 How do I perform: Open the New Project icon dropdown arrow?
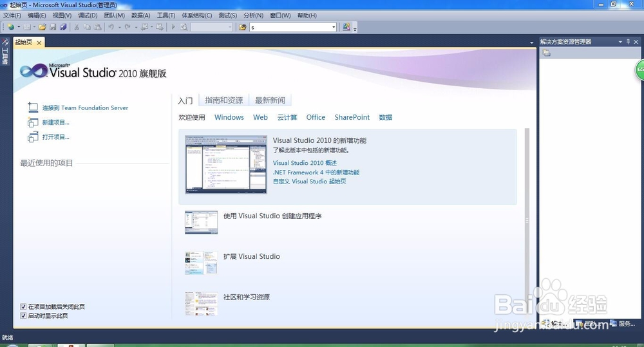[x=19, y=27]
